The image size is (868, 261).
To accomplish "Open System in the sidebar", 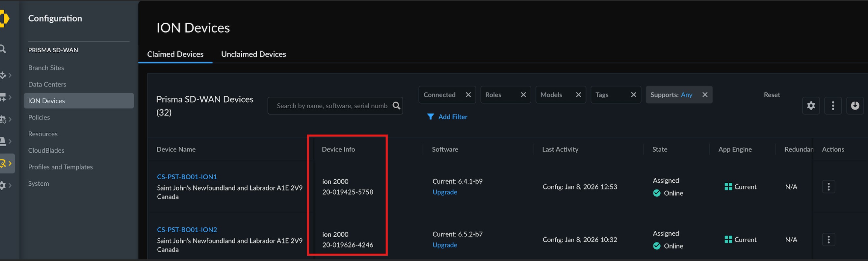I will point(39,183).
